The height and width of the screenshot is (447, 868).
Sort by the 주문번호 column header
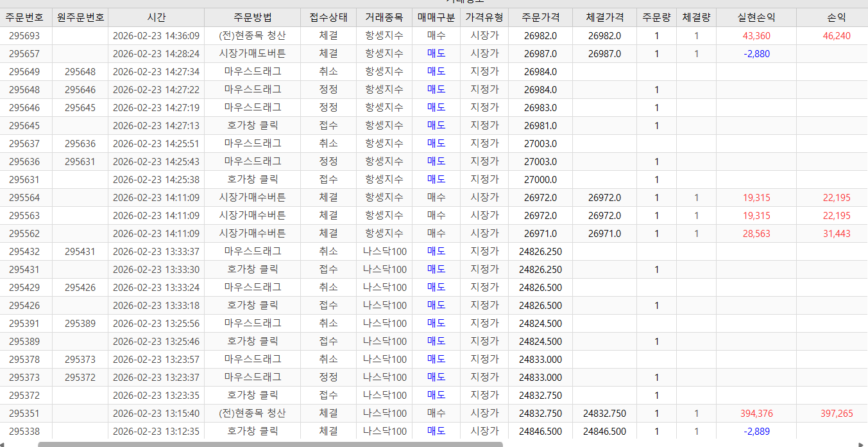26,17
